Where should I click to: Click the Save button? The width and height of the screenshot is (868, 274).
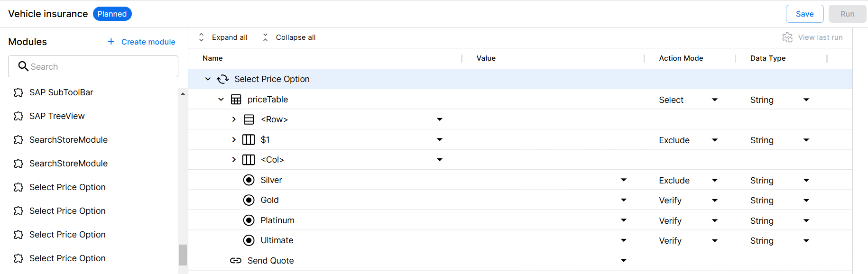(804, 14)
